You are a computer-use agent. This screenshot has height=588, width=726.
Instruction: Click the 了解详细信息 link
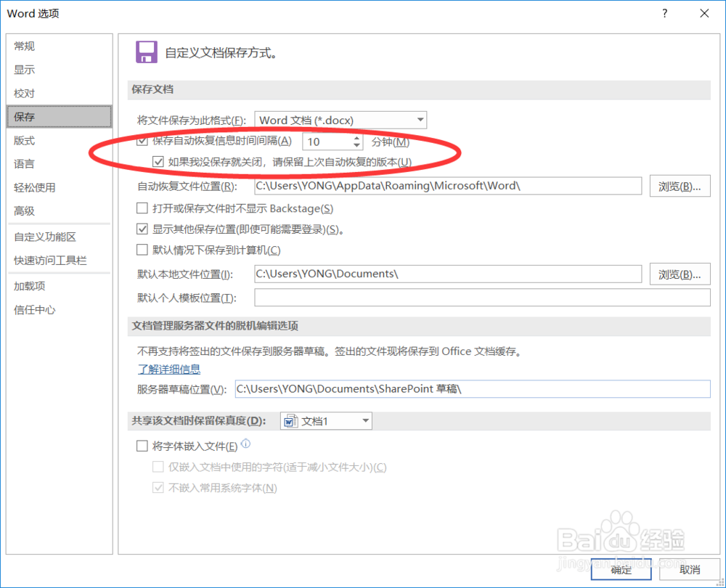(x=169, y=369)
